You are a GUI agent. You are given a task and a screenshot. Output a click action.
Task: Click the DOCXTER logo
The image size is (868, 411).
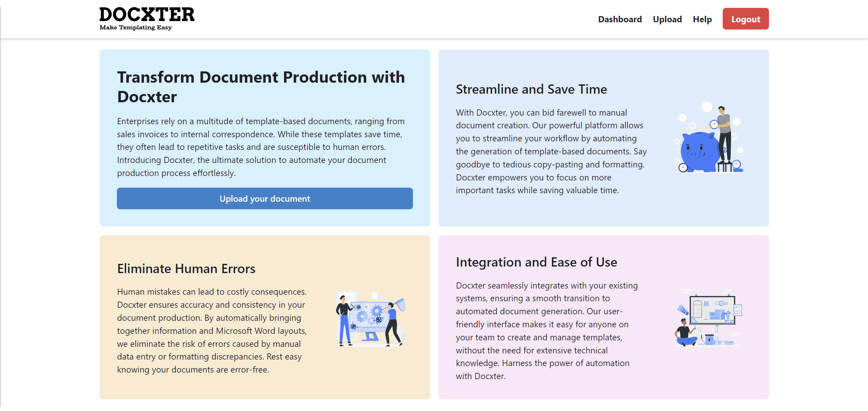coord(147,15)
